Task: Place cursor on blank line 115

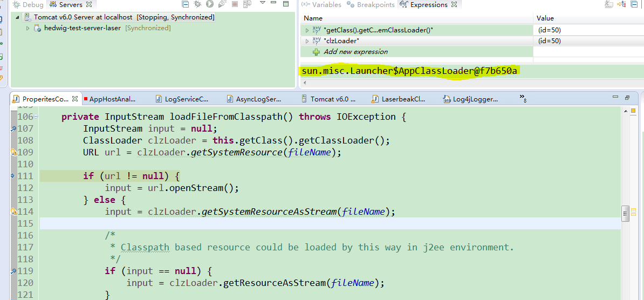Action: point(330,223)
